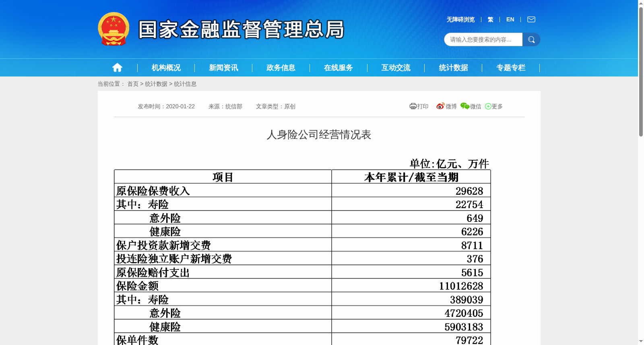Click row 原保险保费收入

(x=153, y=191)
